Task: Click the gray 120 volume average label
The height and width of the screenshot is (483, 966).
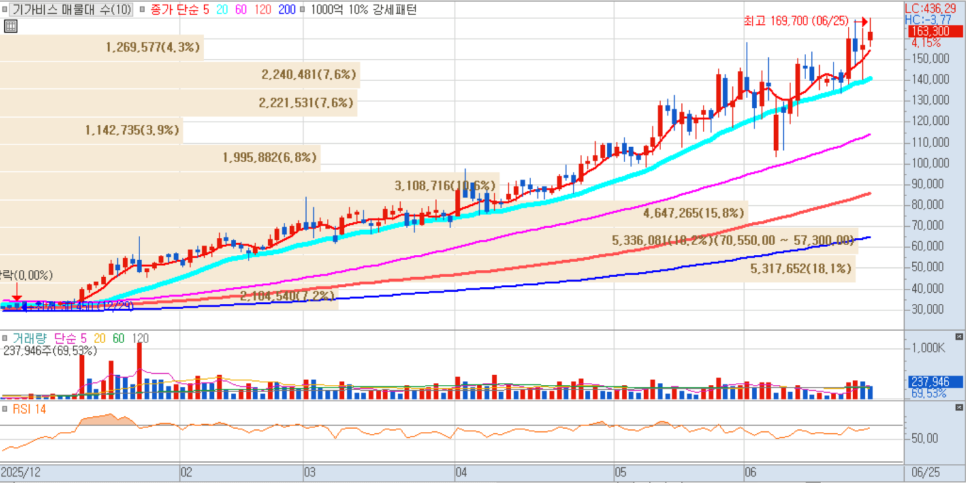Action: [140, 338]
